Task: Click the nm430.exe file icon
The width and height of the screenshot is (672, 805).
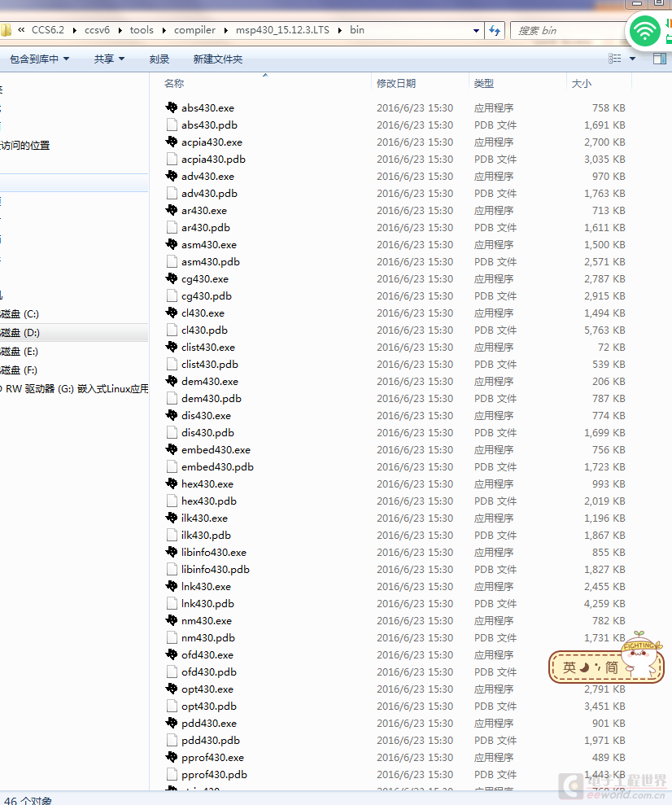Action: (x=172, y=620)
